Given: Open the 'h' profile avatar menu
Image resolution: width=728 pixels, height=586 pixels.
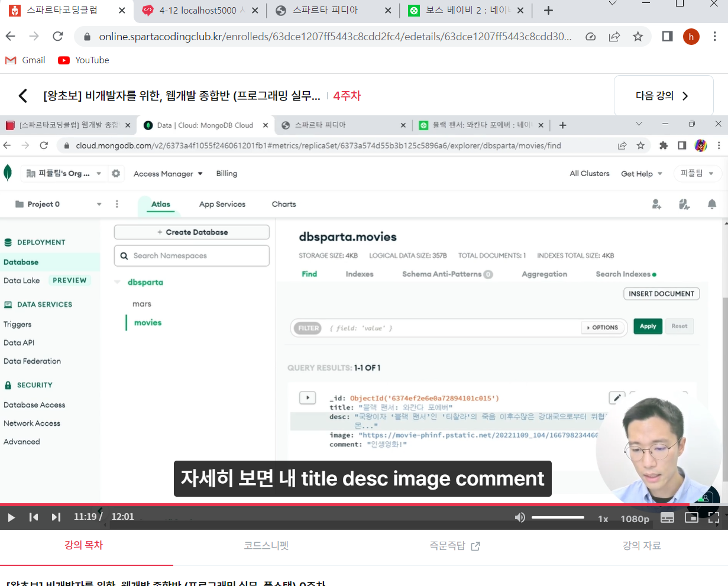Looking at the screenshot, I should (x=691, y=37).
